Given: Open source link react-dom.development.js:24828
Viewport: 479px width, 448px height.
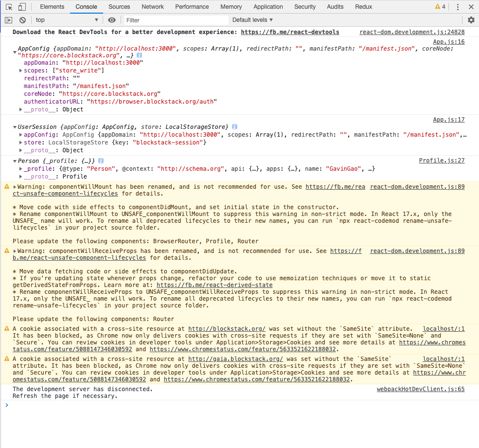Looking at the screenshot, I should pyautogui.click(x=412, y=32).
